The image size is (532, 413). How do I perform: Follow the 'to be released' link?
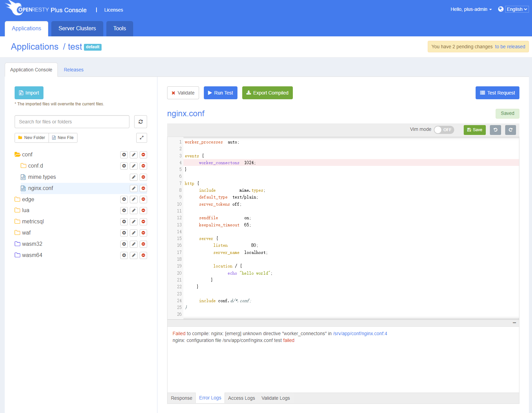510,47
